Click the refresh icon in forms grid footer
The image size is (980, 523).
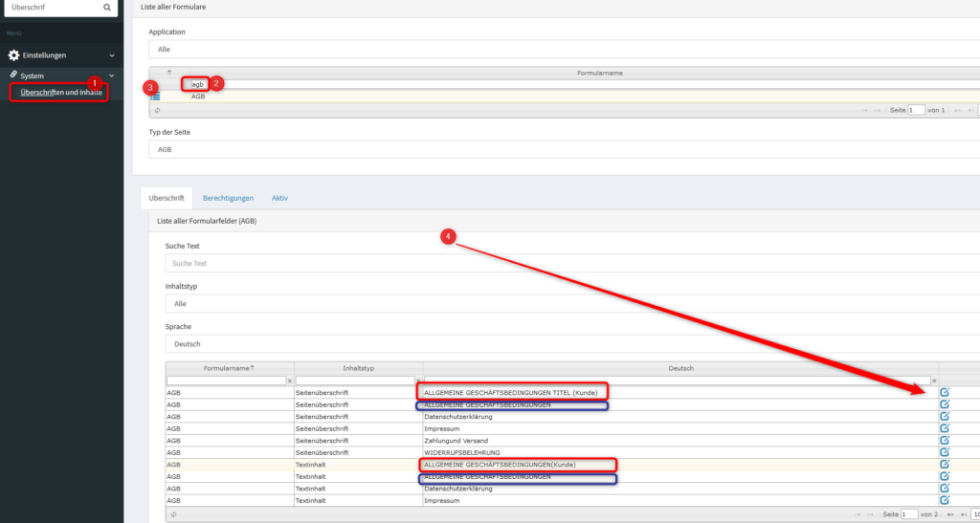point(156,110)
